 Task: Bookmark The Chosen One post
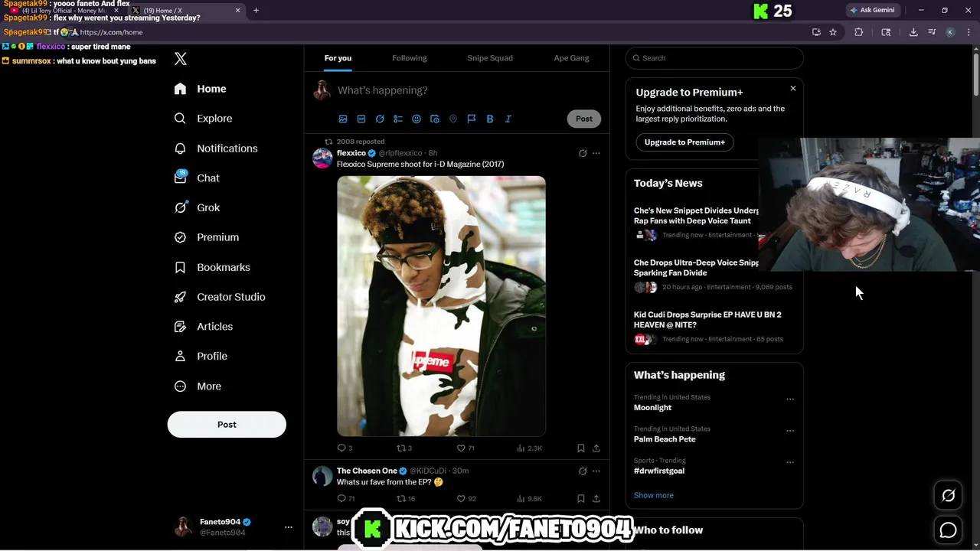(x=581, y=498)
